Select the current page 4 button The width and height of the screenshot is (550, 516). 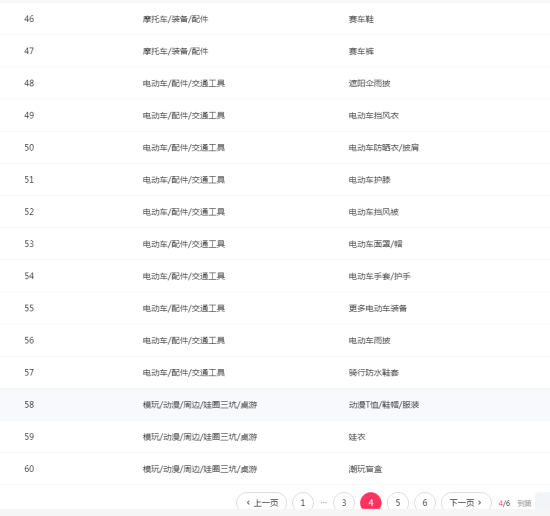pos(371,503)
